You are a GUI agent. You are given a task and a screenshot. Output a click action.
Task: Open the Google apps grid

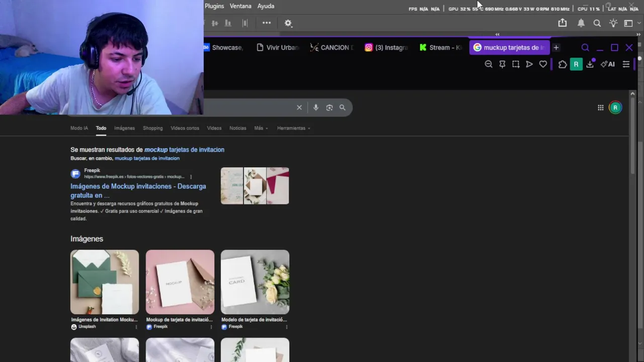click(x=601, y=108)
